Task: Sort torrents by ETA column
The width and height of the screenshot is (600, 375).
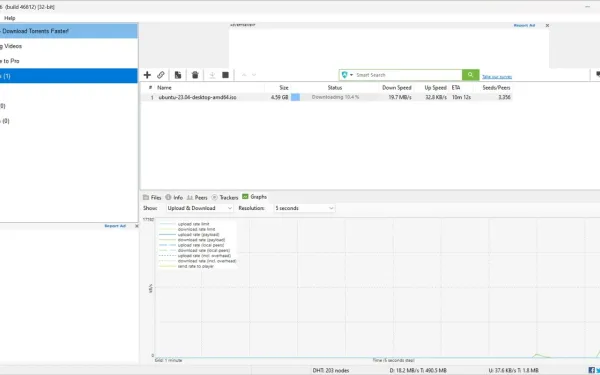Action: pos(456,88)
